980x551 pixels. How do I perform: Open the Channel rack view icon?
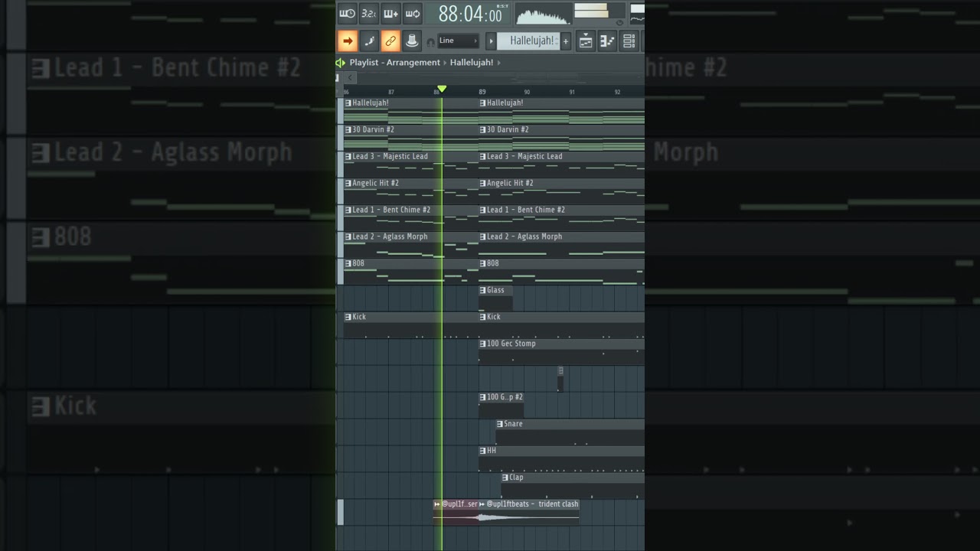point(629,41)
